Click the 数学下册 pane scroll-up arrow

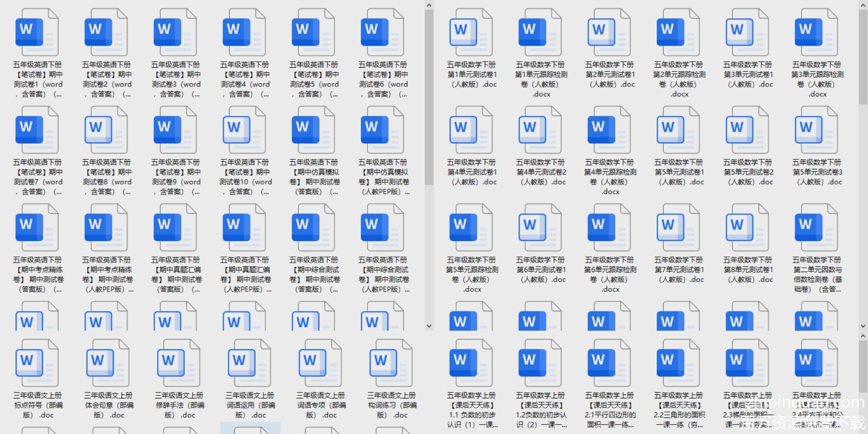(863, 5)
